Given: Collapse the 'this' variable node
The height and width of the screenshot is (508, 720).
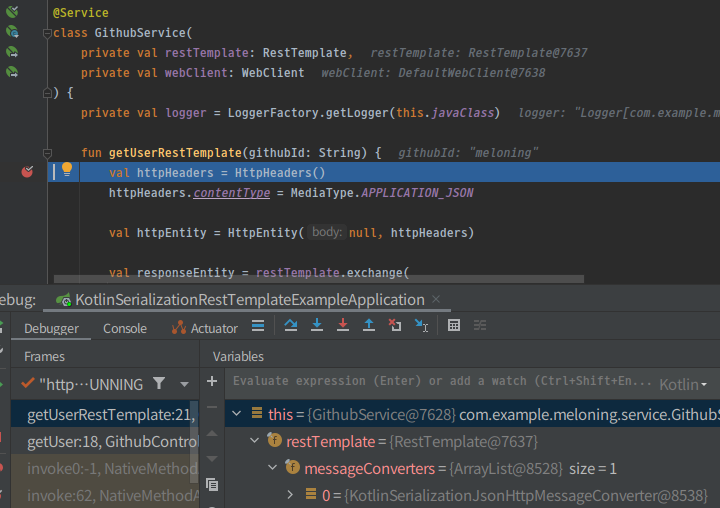Looking at the screenshot, I should (x=237, y=414).
